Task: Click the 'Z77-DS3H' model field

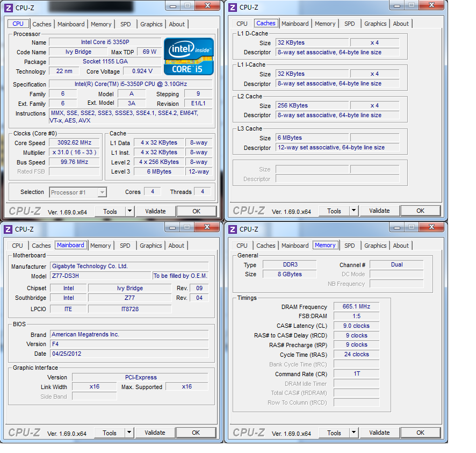Action: point(100,276)
